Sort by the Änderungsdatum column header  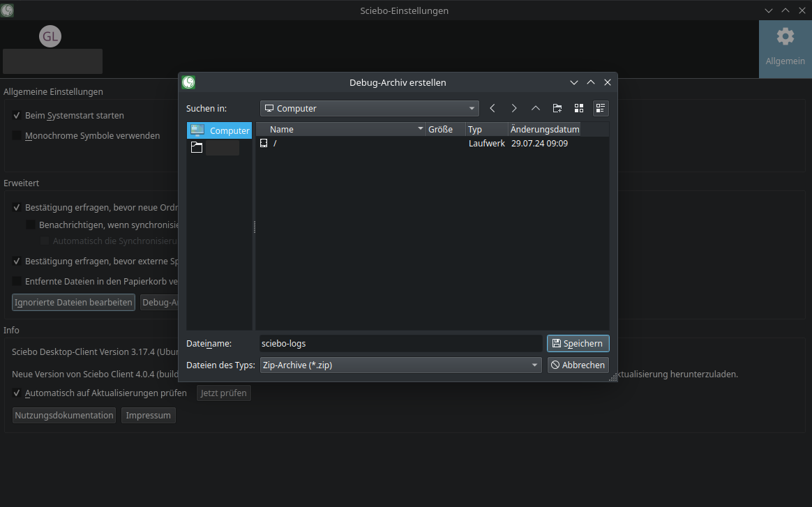pos(544,129)
